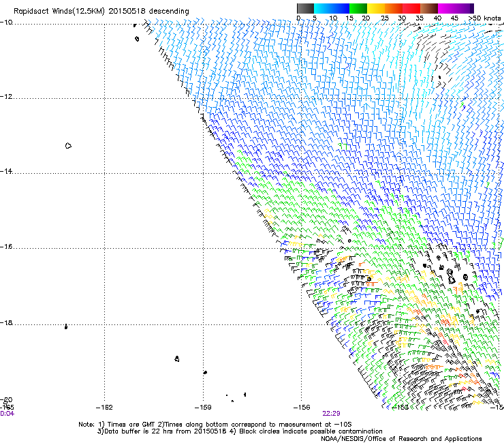Click the 'Data buffer is 22 hrs' note line
This screenshot has height=443, width=504.
pos(240,431)
